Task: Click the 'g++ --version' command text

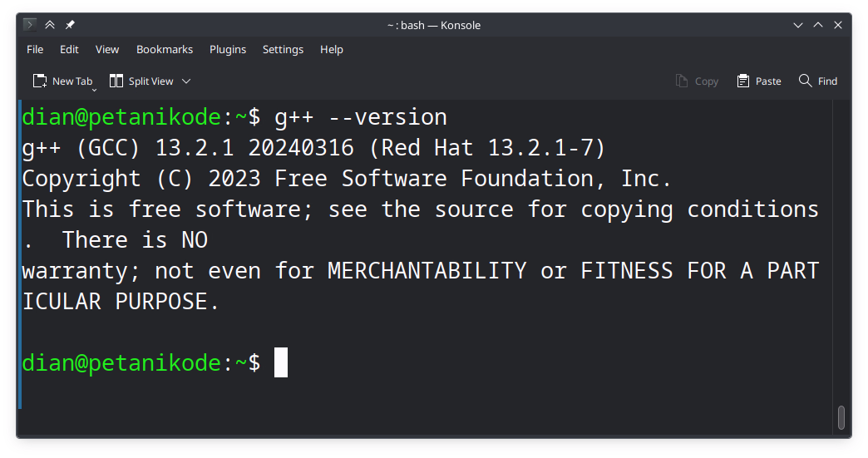Action: click(x=360, y=117)
